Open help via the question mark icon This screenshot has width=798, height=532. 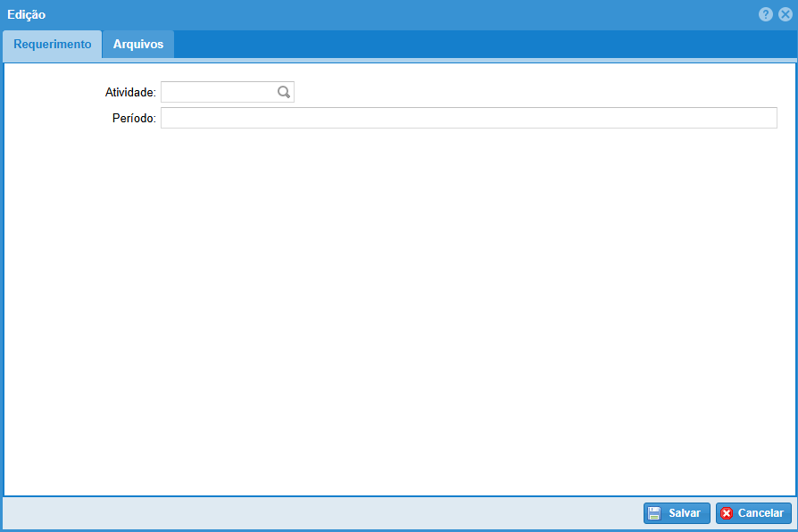coord(766,15)
